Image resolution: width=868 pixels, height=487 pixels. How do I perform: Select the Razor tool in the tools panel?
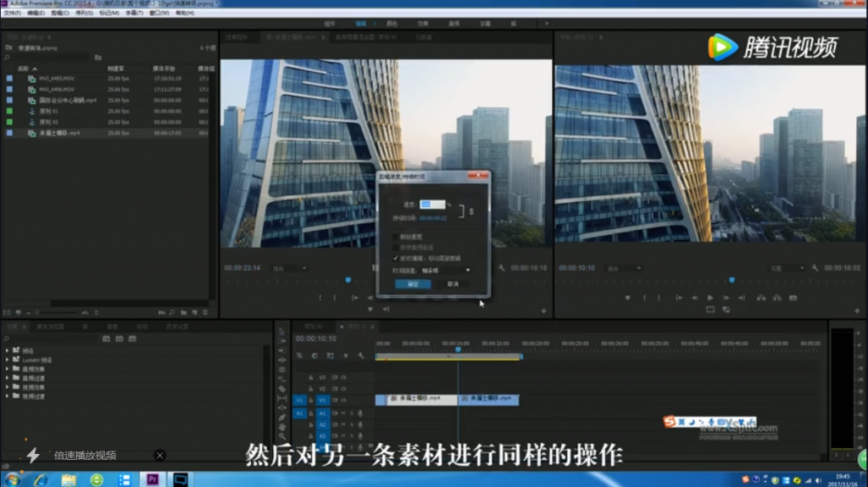click(x=282, y=389)
